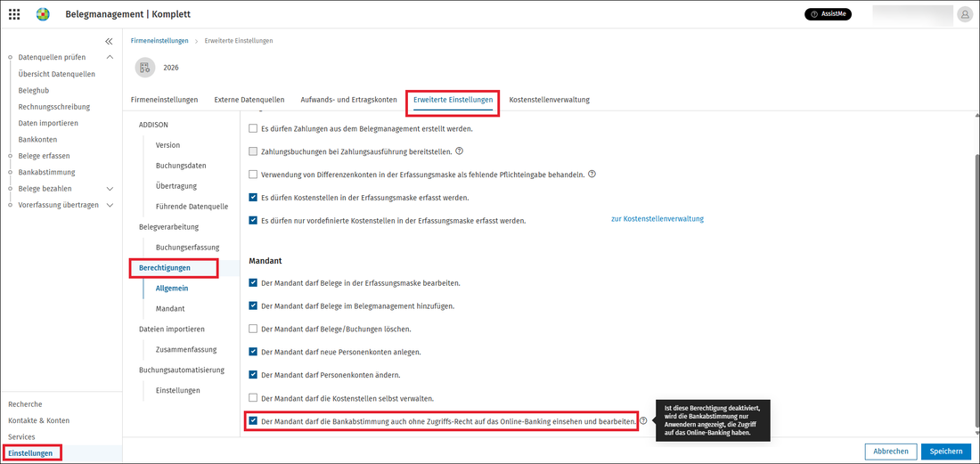Click Firmeneinstellungen breadcrumb link
980x464 pixels.
159,41
